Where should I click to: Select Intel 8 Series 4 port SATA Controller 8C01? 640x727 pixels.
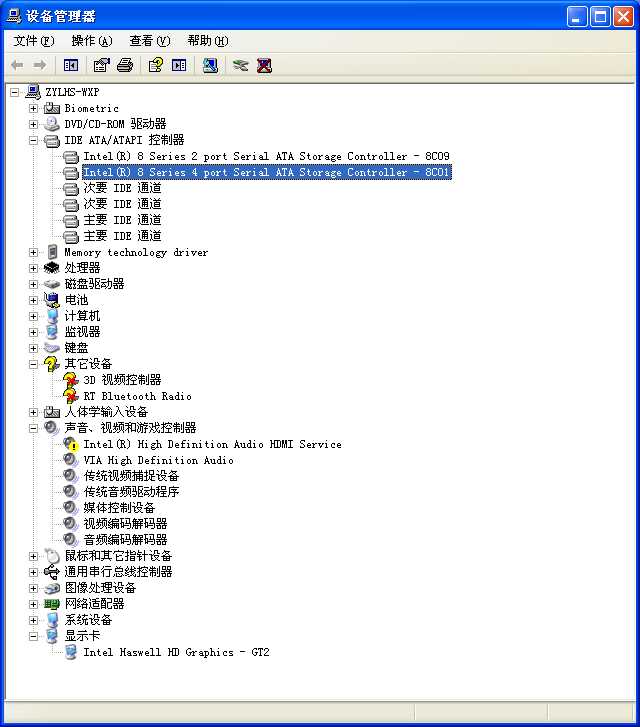coord(267,172)
